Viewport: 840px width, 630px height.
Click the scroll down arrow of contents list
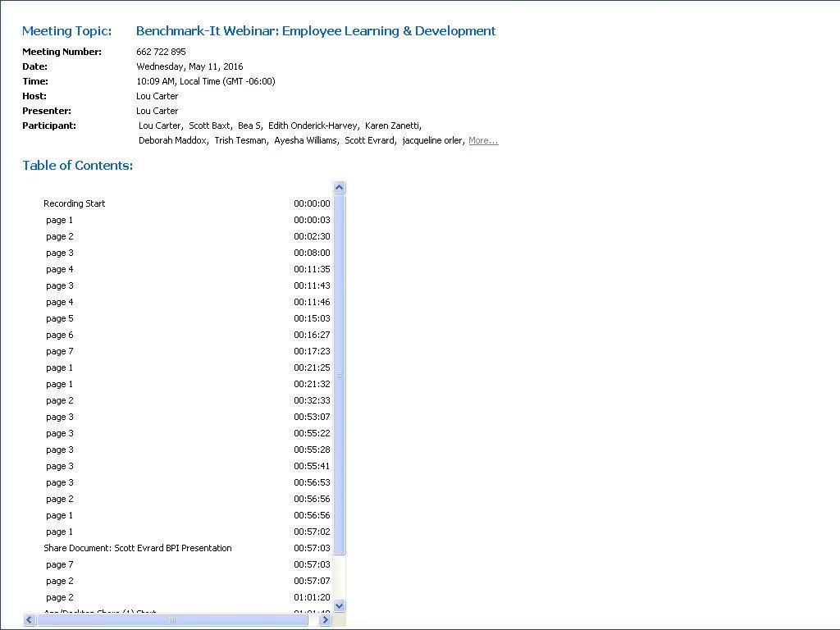[x=339, y=606]
